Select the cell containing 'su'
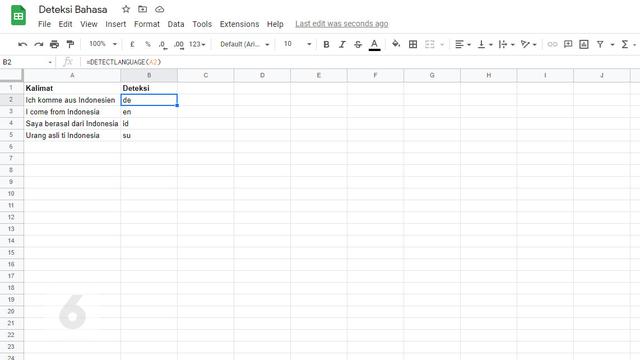 (x=149, y=135)
